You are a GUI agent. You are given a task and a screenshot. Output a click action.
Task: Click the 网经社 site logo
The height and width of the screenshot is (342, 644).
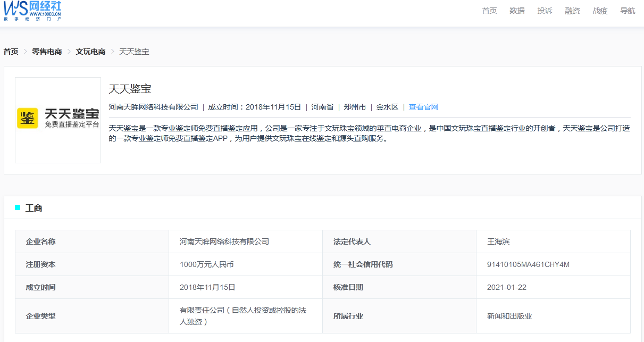click(x=32, y=11)
